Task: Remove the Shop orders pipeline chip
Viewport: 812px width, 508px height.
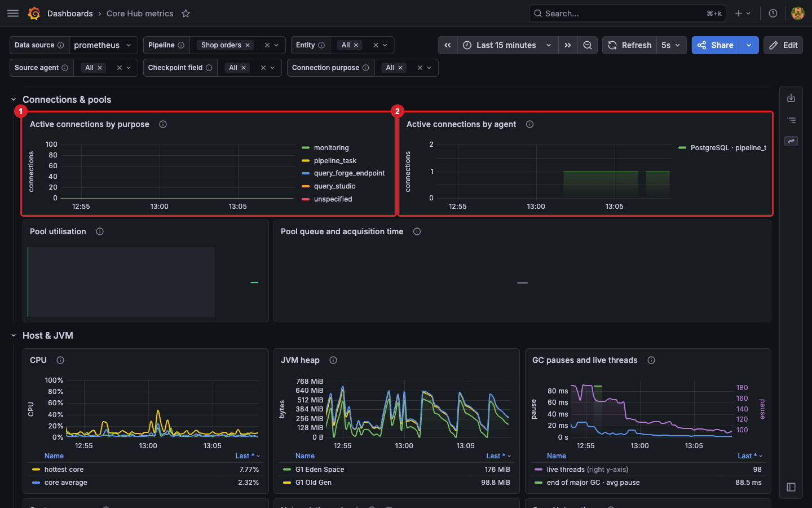Action: coord(248,45)
